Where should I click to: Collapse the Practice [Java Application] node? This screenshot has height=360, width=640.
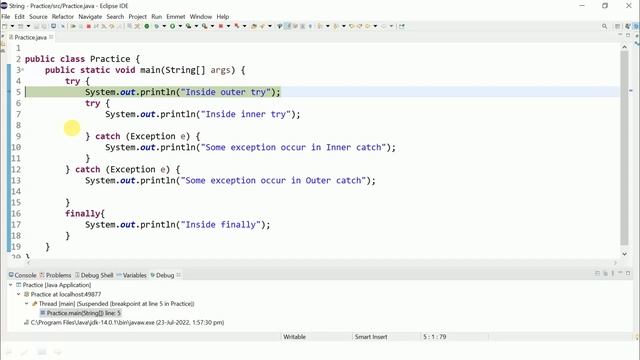11,285
